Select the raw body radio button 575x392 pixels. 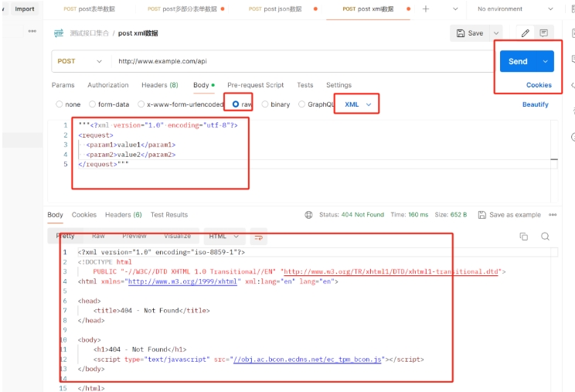[236, 104]
